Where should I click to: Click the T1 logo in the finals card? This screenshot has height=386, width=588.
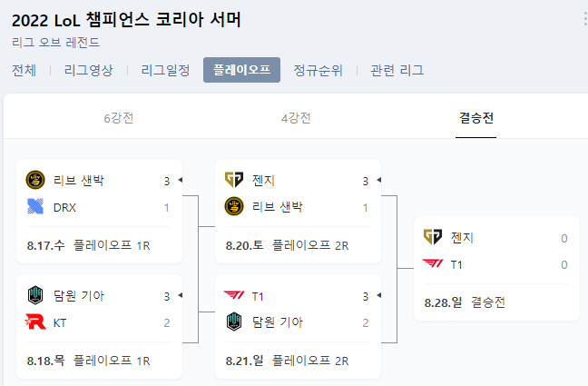click(x=433, y=263)
